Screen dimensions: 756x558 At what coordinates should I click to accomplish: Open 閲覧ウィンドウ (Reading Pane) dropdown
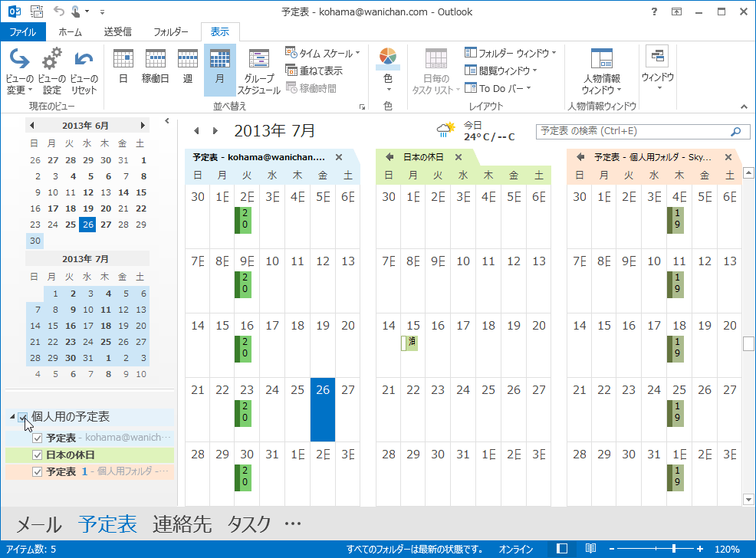point(501,71)
